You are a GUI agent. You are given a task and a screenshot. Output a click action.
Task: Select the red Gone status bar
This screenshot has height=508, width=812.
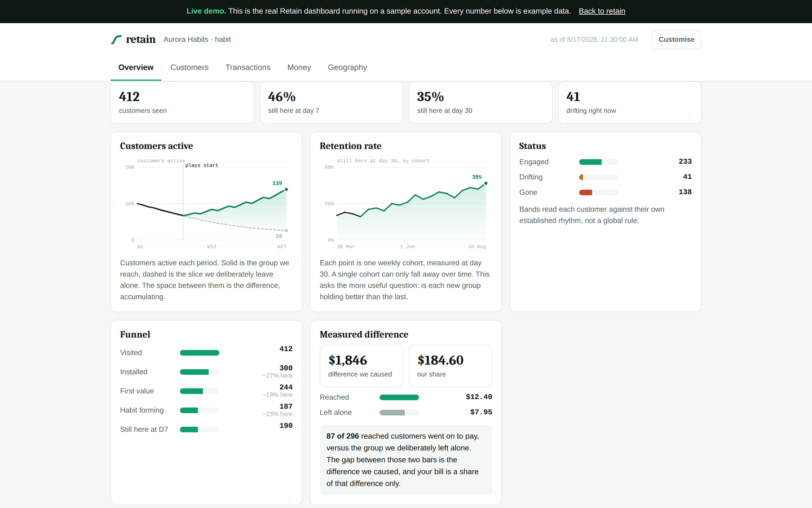point(599,192)
